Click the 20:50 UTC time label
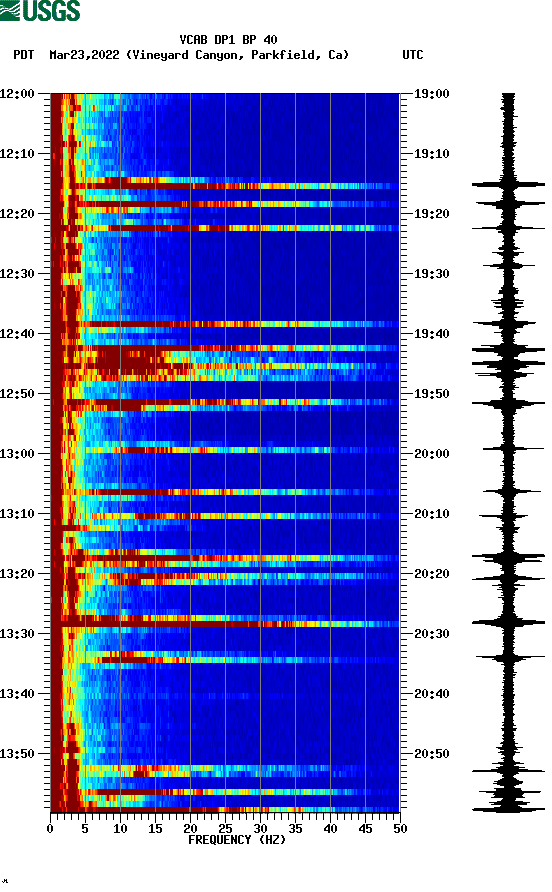Viewport: 552px width, 892px height. coord(431,754)
